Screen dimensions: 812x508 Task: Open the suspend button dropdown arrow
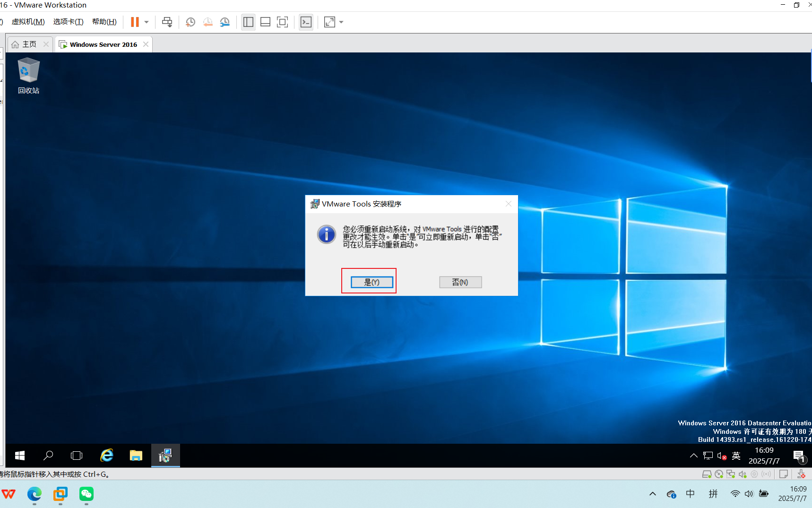[146, 22]
